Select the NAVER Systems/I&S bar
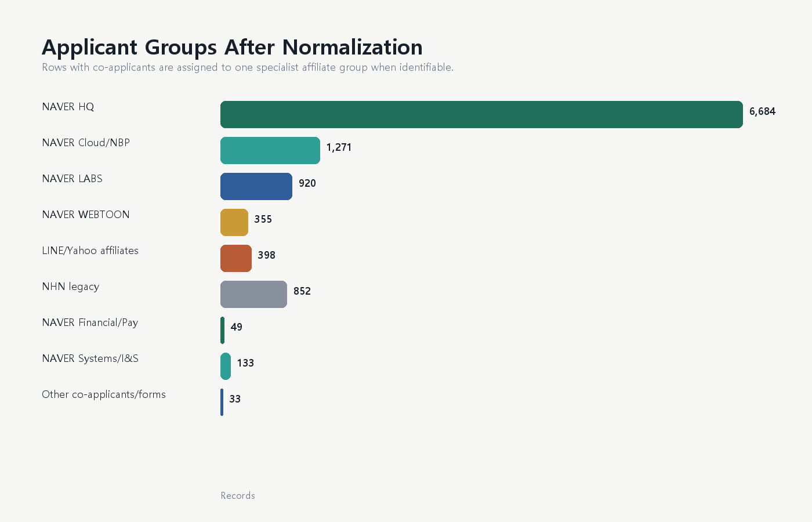 [x=226, y=366]
